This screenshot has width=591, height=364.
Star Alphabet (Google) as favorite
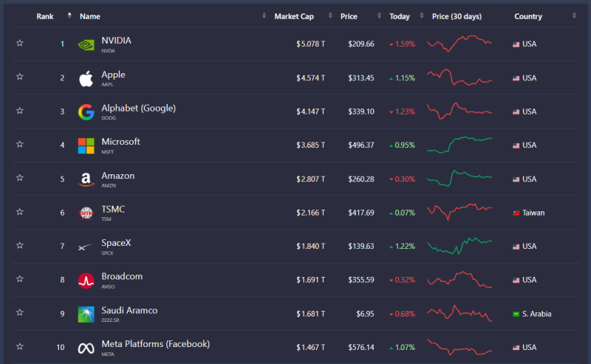pyautogui.click(x=20, y=111)
